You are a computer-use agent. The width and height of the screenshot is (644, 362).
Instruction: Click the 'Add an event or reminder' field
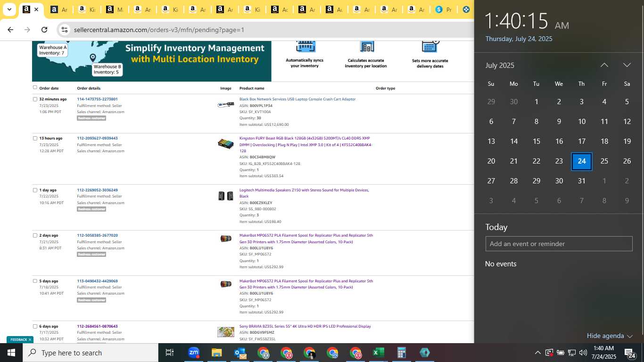pyautogui.click(x=559, y=244)
